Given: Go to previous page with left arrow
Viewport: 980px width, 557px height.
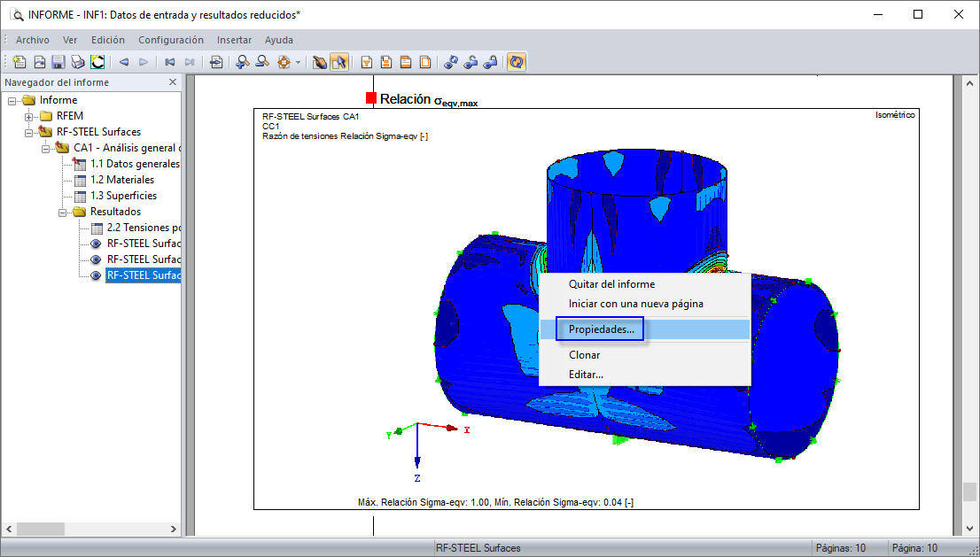Looking at the screenshot, I should 124,62.
